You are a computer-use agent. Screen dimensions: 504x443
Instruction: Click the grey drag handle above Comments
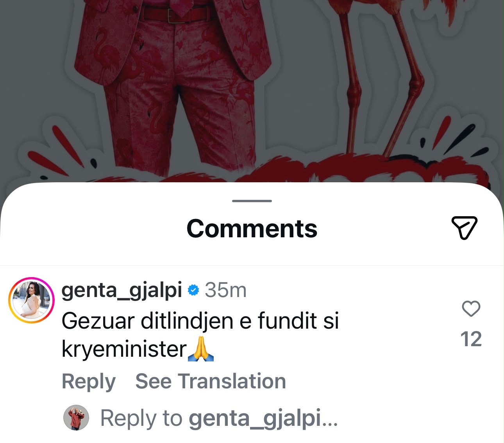(x=252, y=201)
